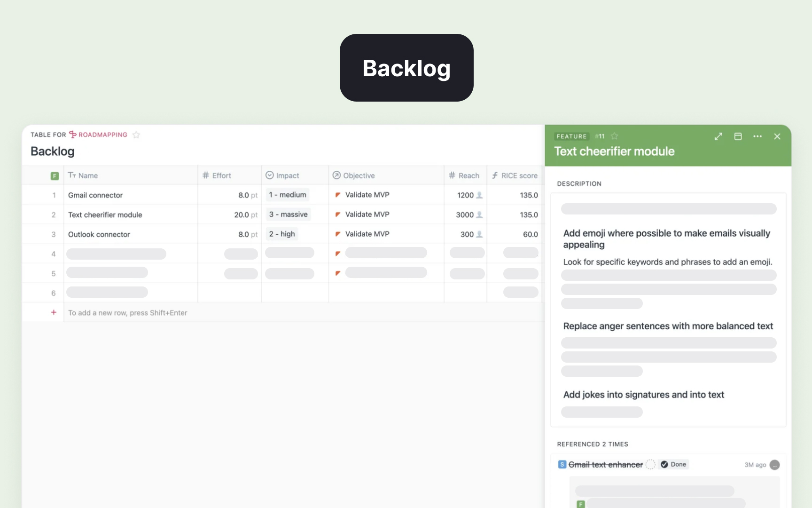This screenshot has width=812, height=508.
Task: Click the ROADMAPPING link above Backlog
Action: click(103, 135)
